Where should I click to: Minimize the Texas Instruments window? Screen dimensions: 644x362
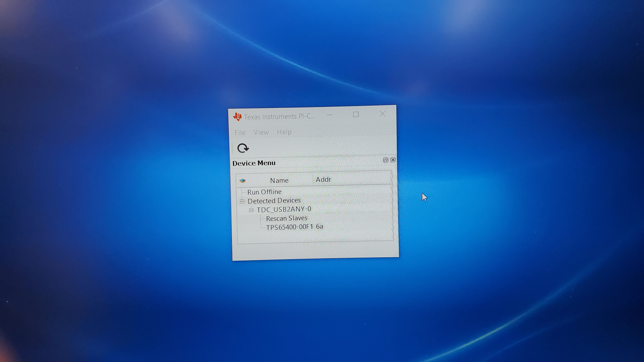click(330, 115)
